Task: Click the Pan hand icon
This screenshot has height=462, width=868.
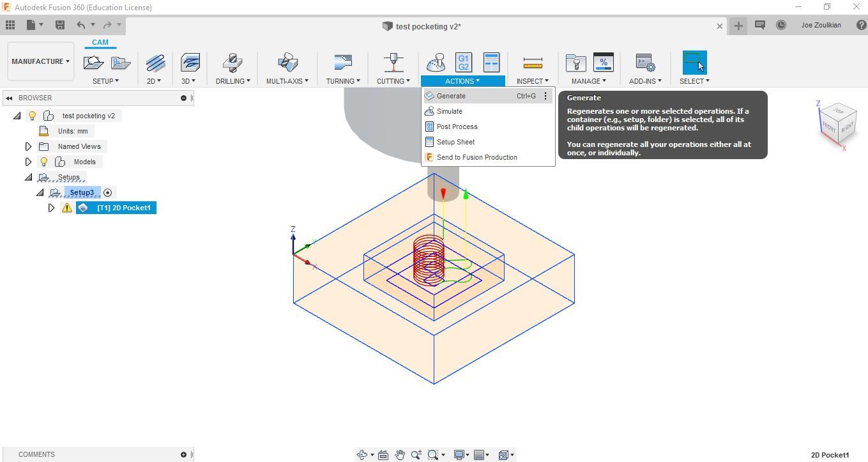Action: click(x=400, y=455)
